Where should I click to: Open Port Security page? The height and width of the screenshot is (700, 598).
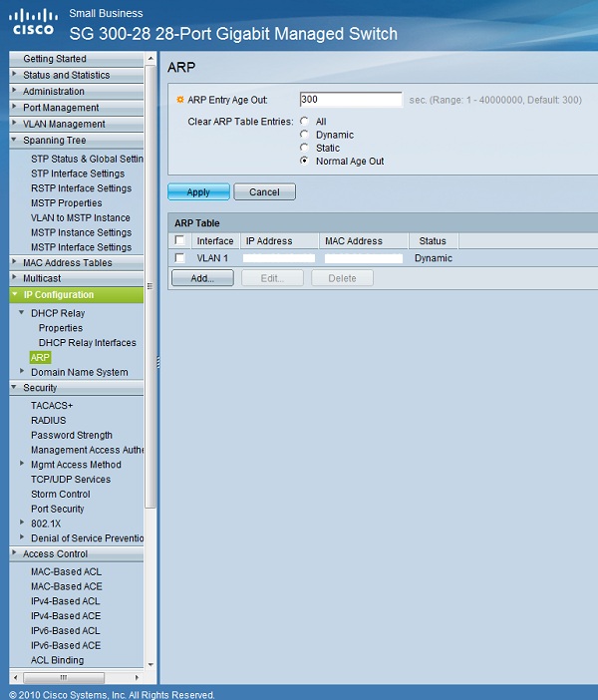[57, 509]
